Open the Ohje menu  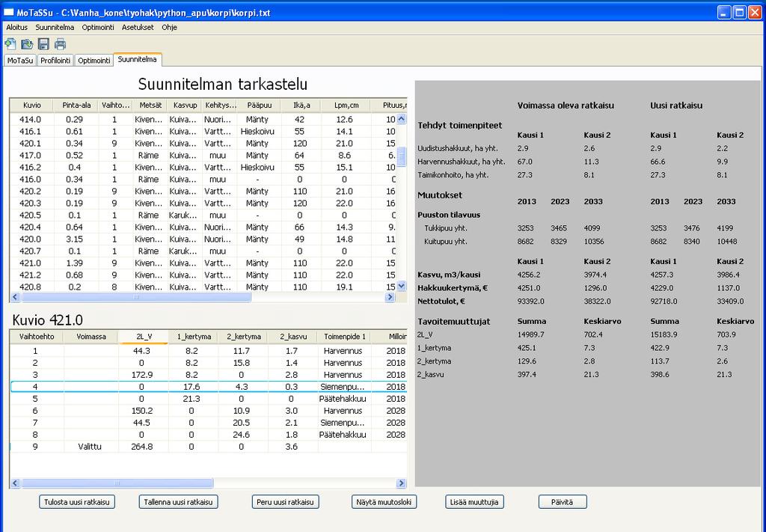(x=170, y=28)
